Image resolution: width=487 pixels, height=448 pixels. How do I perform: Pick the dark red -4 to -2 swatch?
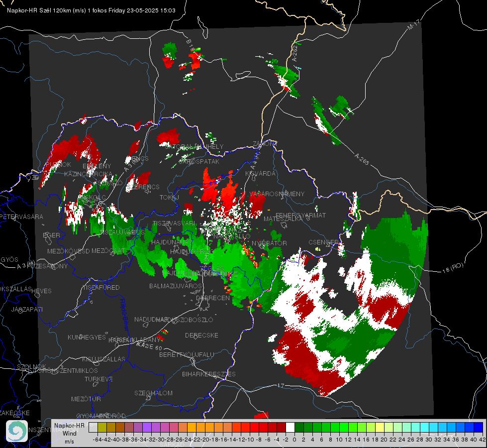[282, 427]
